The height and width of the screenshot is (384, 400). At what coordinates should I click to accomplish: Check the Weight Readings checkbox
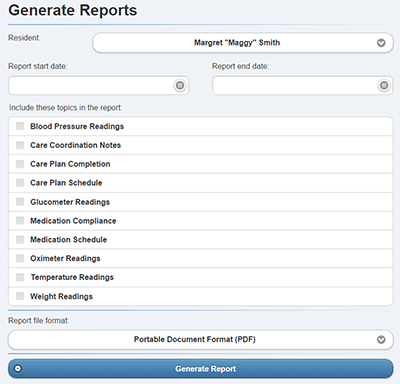20,296
